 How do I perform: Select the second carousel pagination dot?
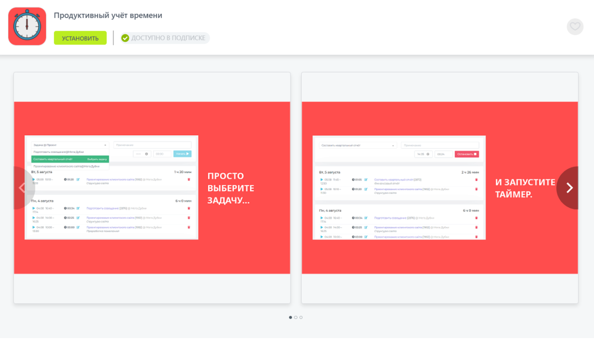click(x=296, y=318)
